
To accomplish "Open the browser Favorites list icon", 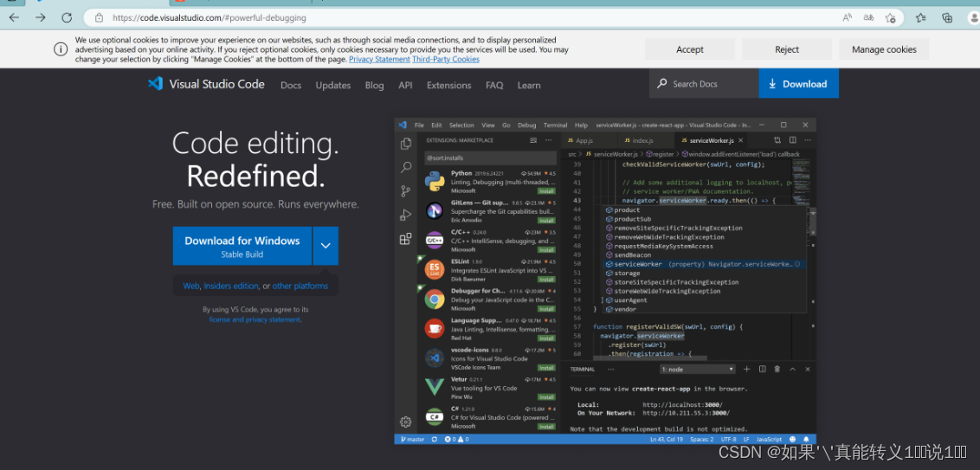I will tap(920, 17).
